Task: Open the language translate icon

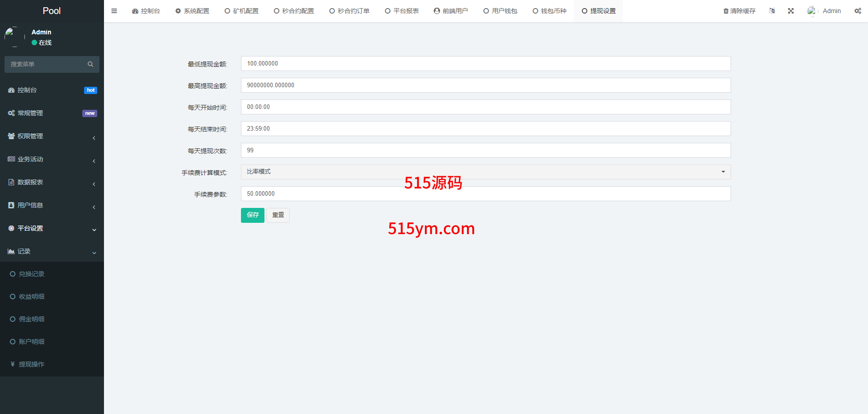Action: tap(772, 11)
